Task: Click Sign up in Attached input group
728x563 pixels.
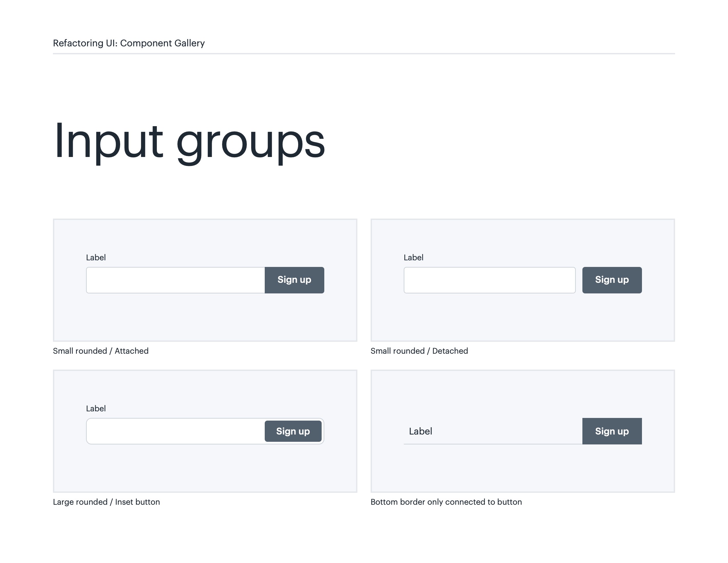Action: [294, 280]
